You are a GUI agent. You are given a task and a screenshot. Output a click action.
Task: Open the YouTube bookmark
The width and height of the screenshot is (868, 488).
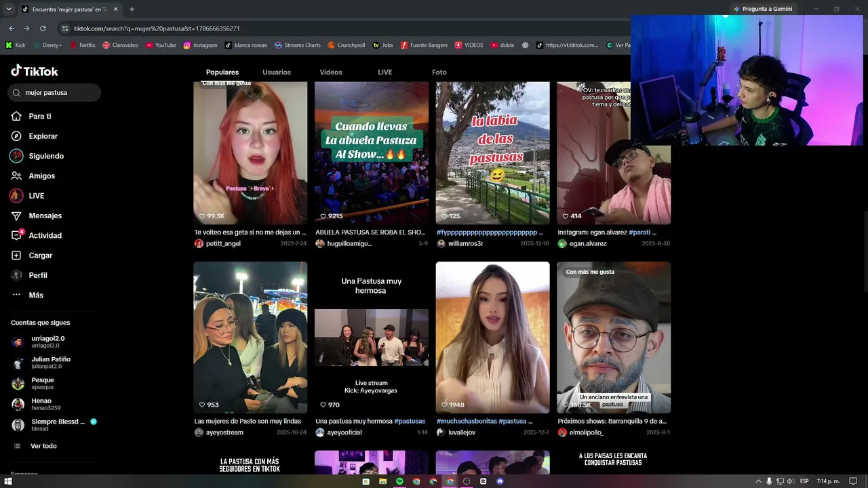coord(161,45)
